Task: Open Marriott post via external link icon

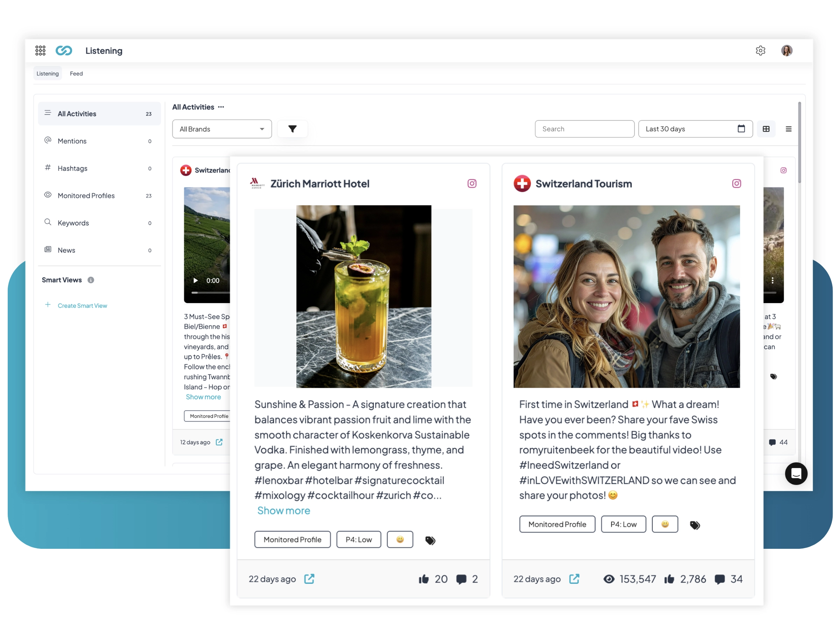Action: tap(309, 579)
